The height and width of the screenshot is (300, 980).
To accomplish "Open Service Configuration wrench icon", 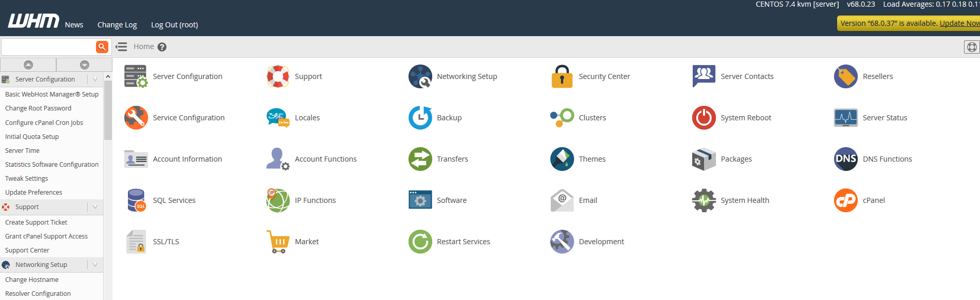I will (136, 118).
